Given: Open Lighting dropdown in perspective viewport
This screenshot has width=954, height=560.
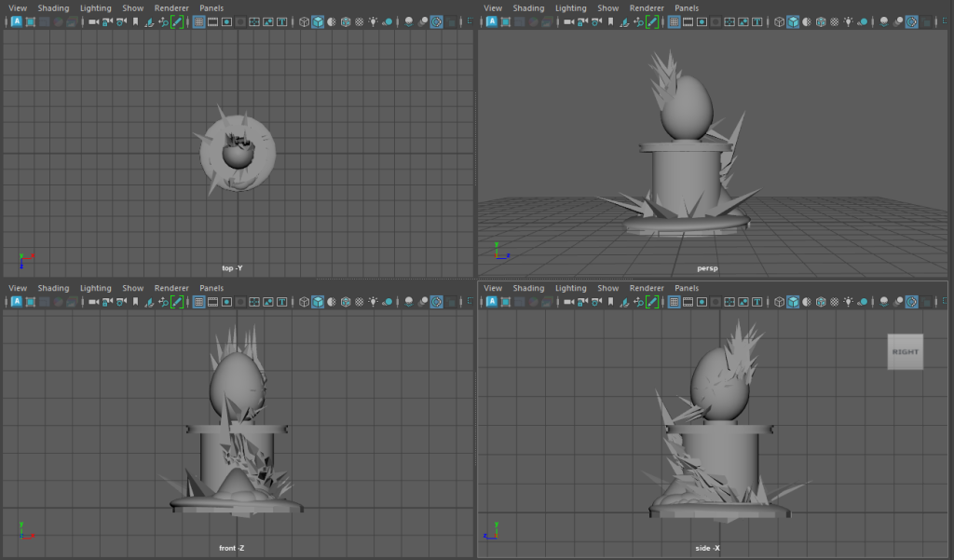Looking at the screenshot, I should (x=570, y=8).
